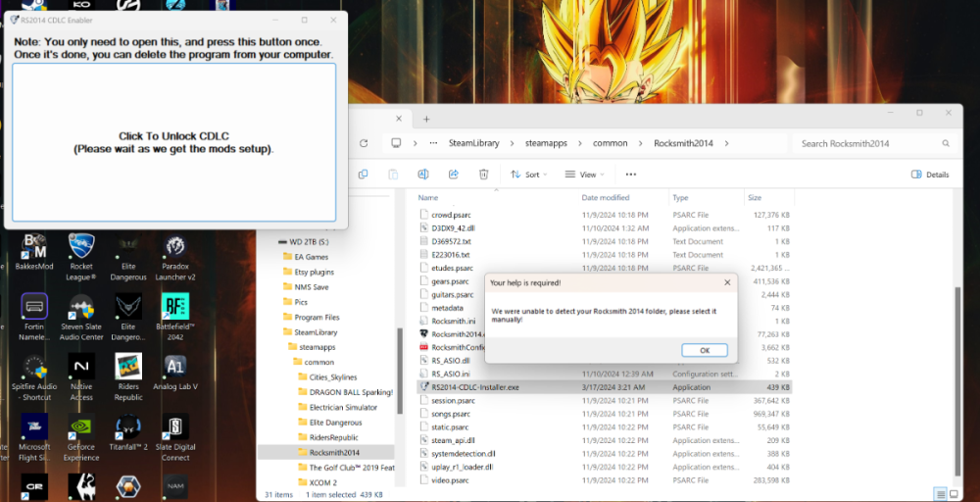Click the Titanfall 2 desktop icon
The width and height of the screenshot is (980, 502).
click(128, 432)
